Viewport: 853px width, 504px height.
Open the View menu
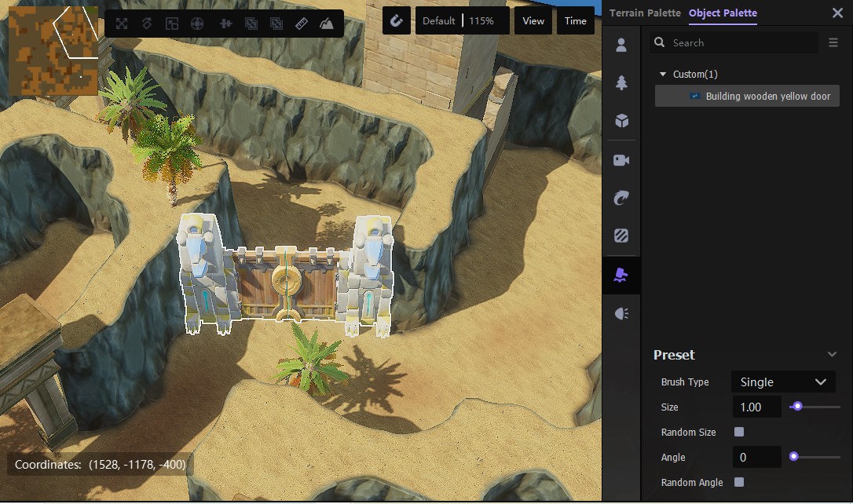click(533, 20)
